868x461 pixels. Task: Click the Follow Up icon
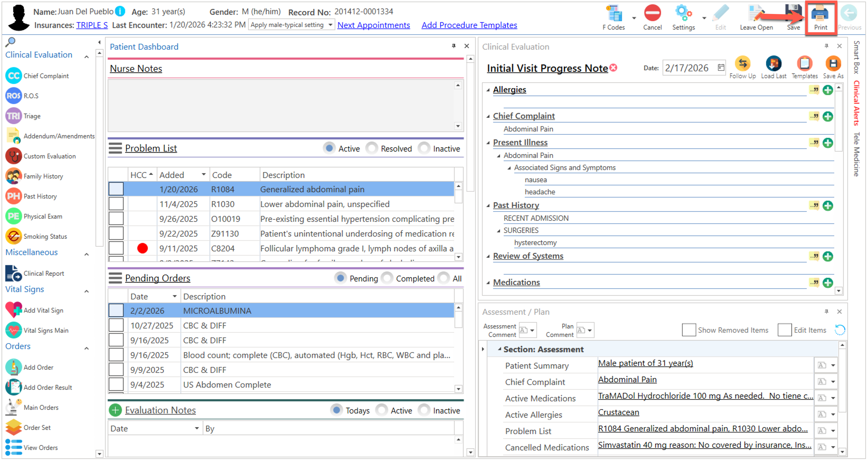point(742,64)
